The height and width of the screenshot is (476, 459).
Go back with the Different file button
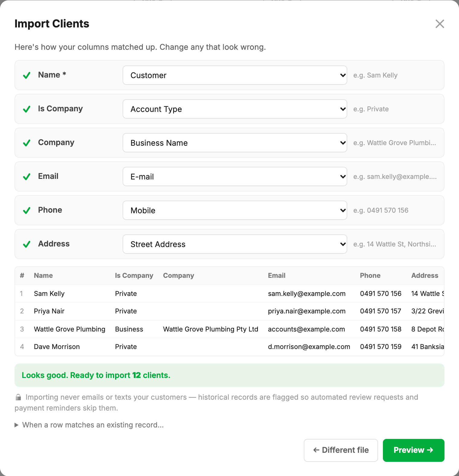(x=341, y=450)
